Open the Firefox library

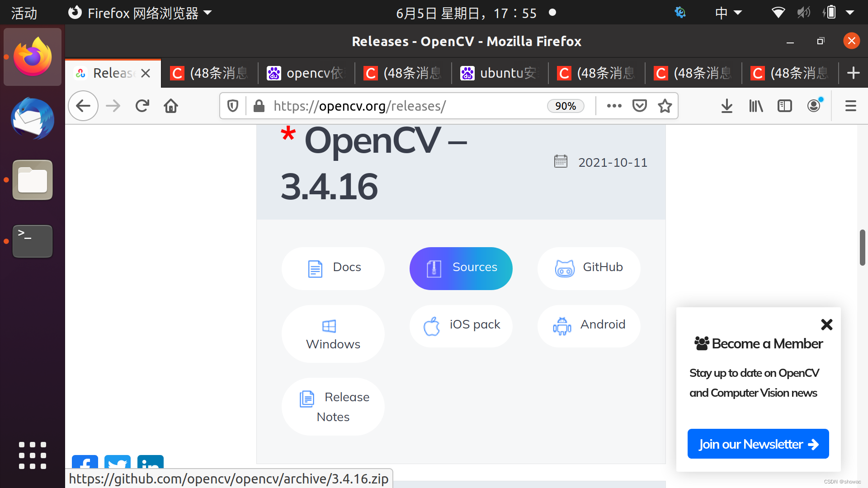[755, 106]
